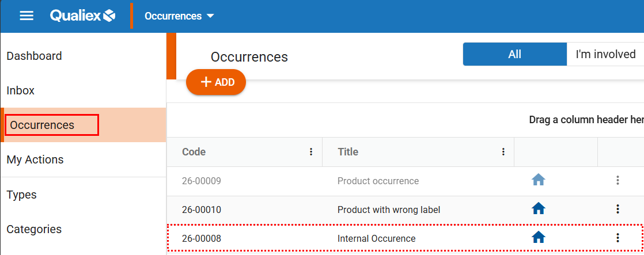Open the Code column options menu

tap(311, 152)
